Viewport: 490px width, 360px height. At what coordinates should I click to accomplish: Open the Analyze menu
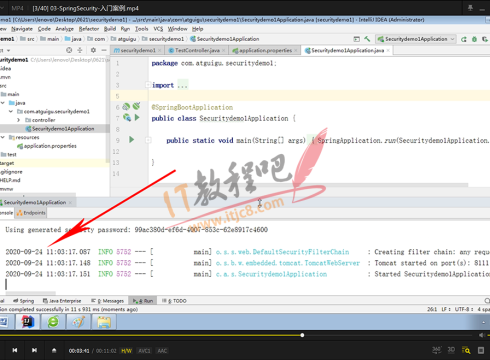tap(65, 29)
